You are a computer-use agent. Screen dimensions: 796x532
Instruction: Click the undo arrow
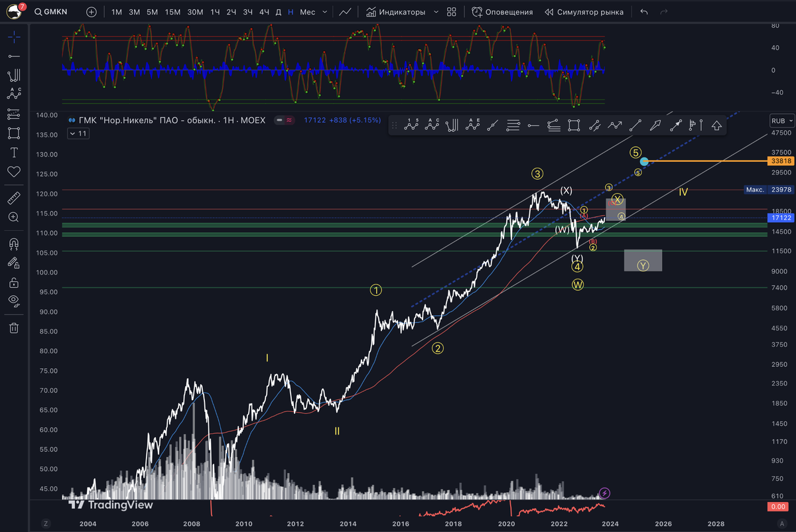pyautogui.click(x=644, y=12)
